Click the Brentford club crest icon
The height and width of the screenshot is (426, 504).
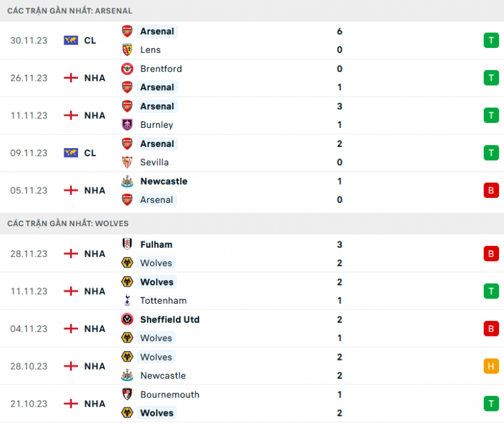tap(127, 69)
